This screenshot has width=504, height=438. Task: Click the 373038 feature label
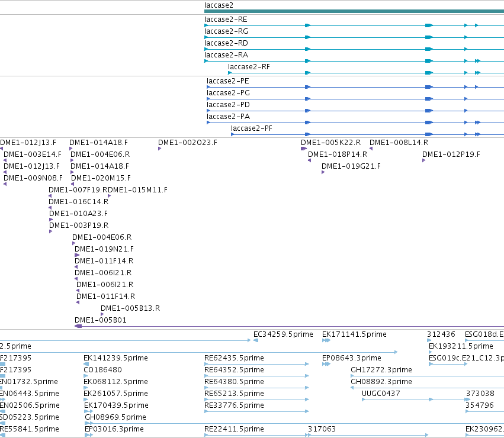480,394
